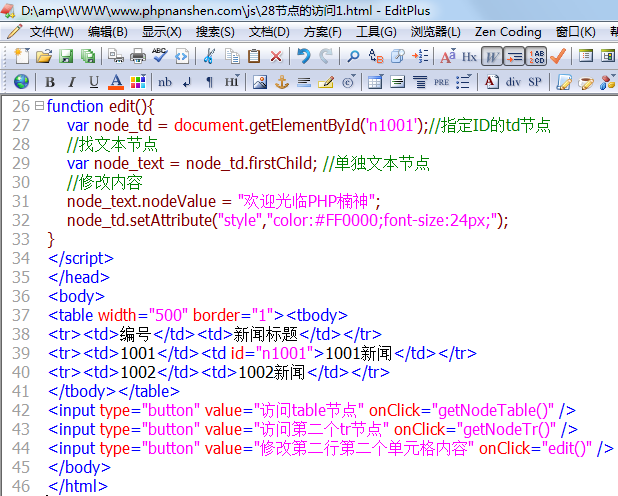Open a file with the folder icon
Screen dimensions: 618x496
pyautogui.click(x=44, y=56)
